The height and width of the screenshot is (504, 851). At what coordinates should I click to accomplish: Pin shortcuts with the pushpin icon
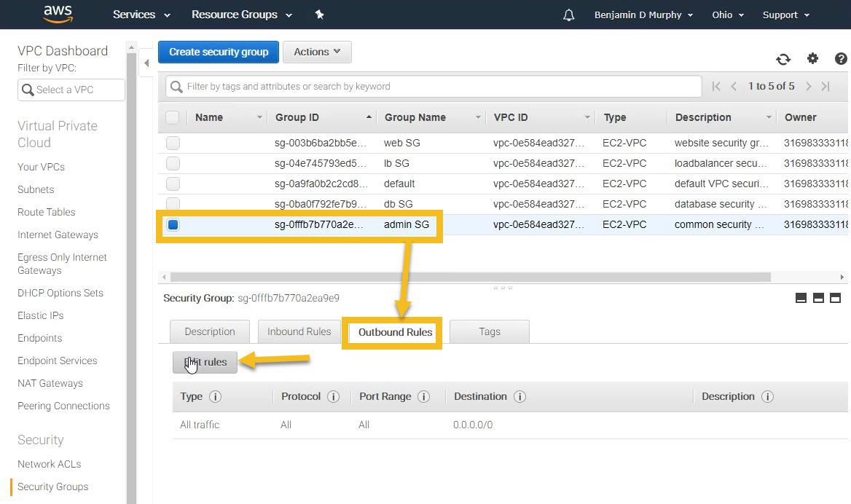[x=320, y=15]
